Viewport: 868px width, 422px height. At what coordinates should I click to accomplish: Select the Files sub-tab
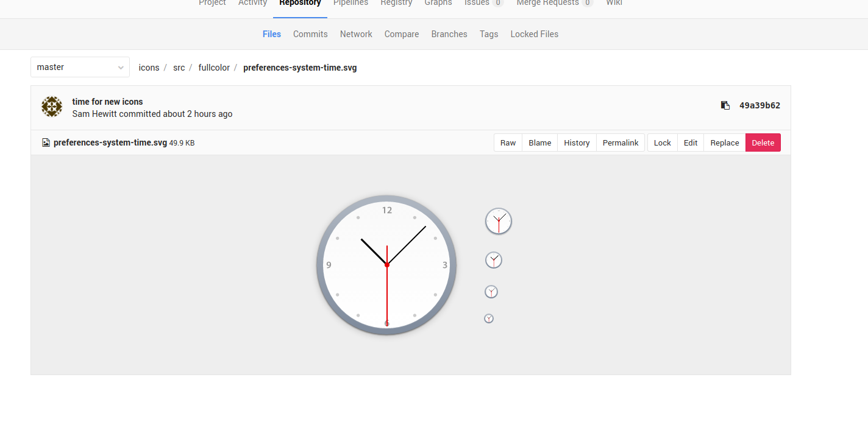272,34
